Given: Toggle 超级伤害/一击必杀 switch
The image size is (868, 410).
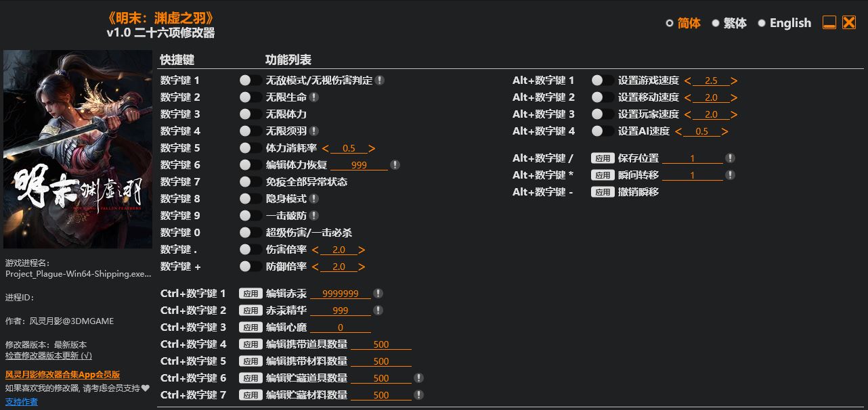Looking at the screenshot, I should pyautogui.click(x=251, y=233).
